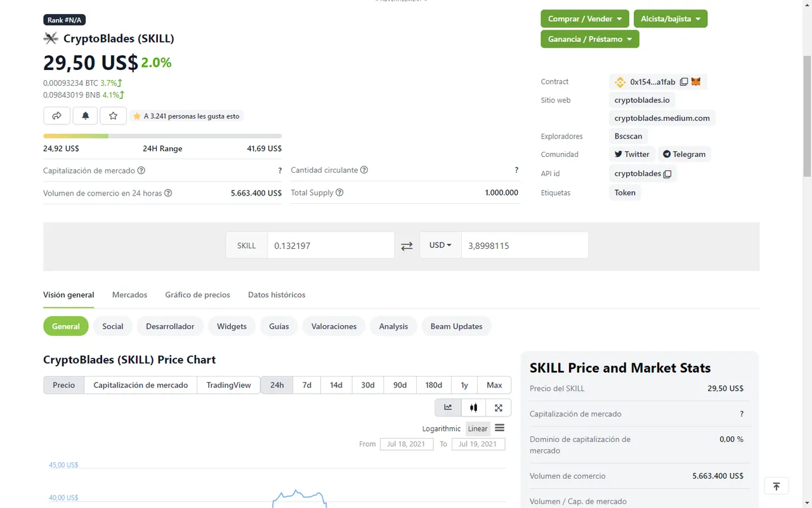Click info icon beside Capitalización de mercado

(x=141, y=170)
